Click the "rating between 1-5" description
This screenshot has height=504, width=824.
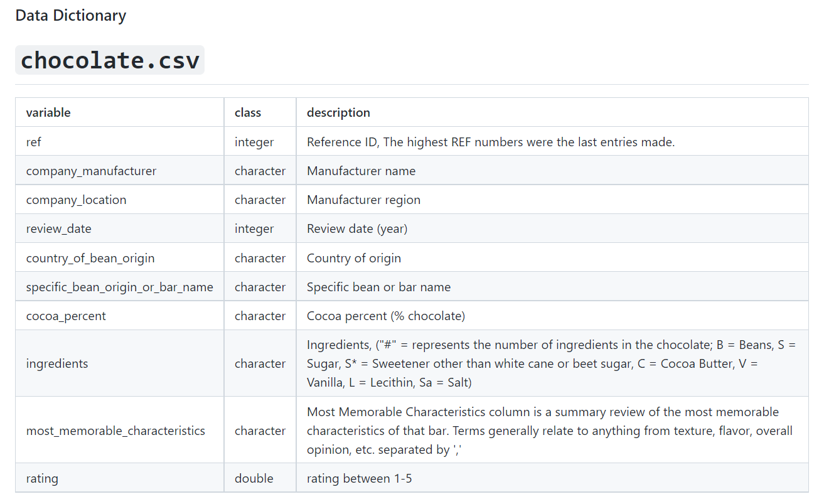359,478
